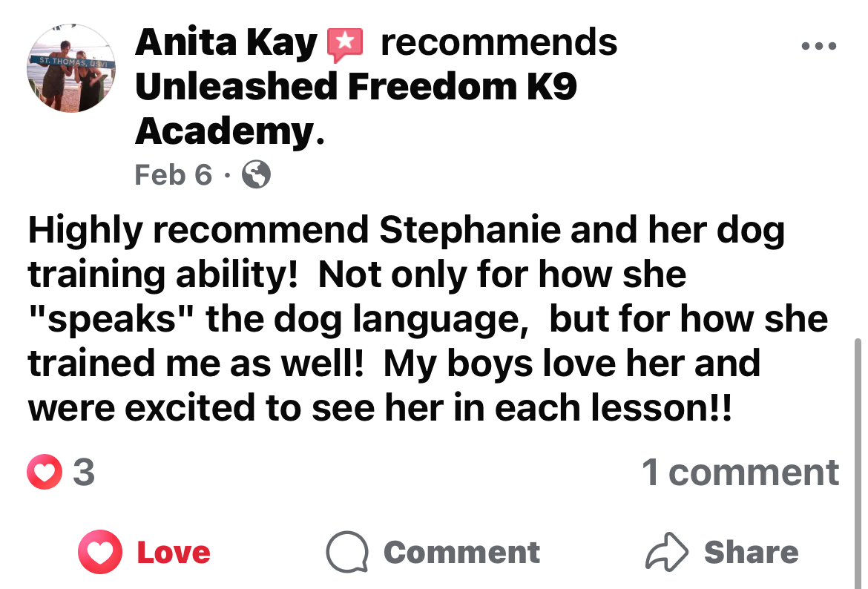The width and height of the screenshot is (868, 589).
Task: Toggle the Love heart icon
Action: pos(102,553)
